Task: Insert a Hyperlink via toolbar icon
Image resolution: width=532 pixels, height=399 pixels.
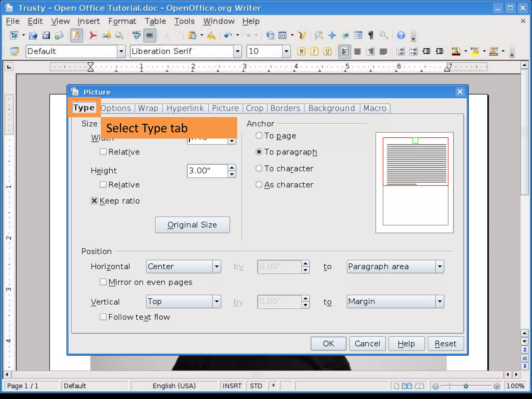Action: point(270,35)
